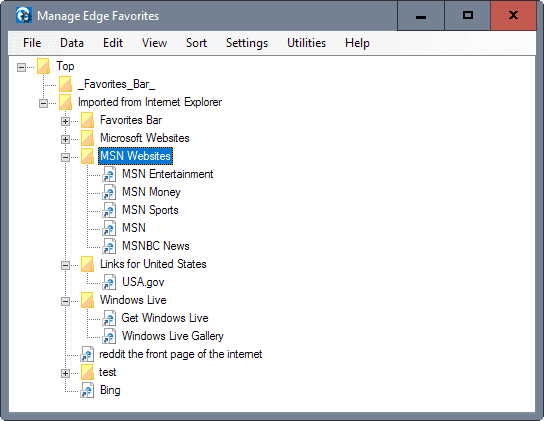Click the shortcut icon next to MSN Money

tap(109, 192)
